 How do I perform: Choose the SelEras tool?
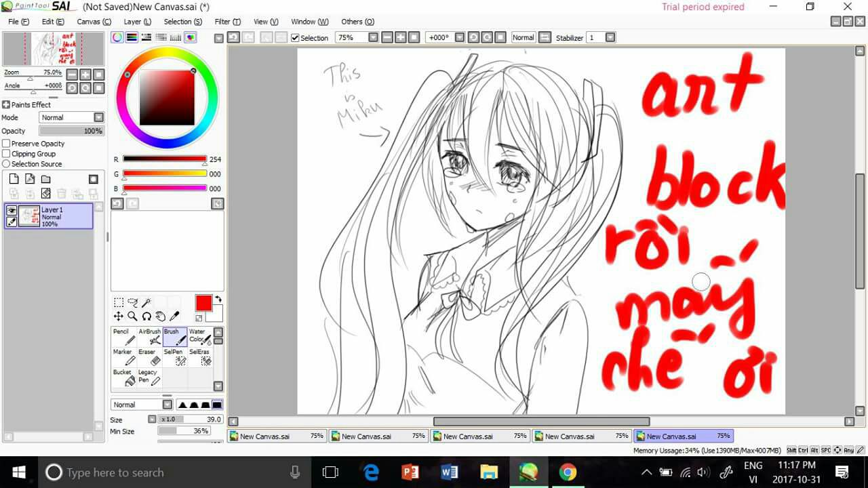tap(200, 357)
